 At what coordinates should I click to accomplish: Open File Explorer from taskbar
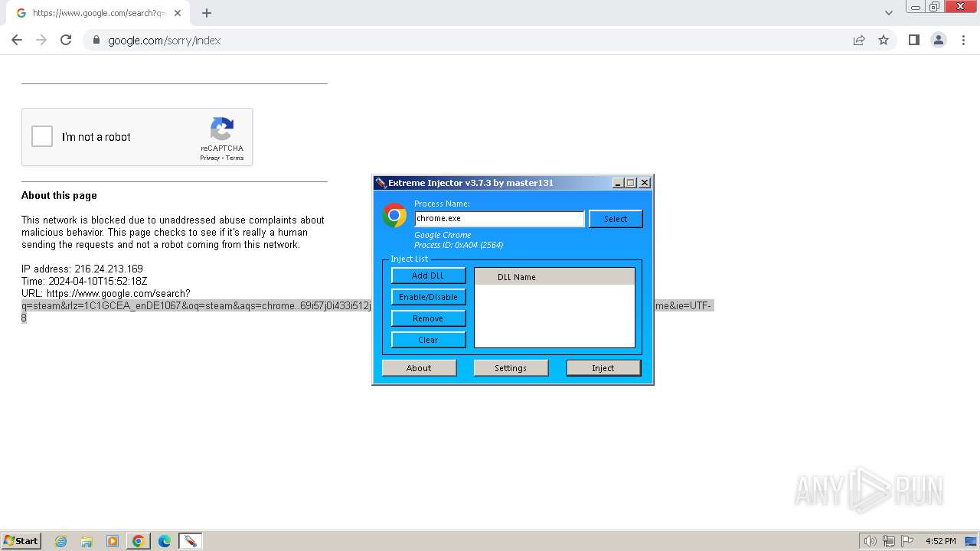[x=87, y=541]
